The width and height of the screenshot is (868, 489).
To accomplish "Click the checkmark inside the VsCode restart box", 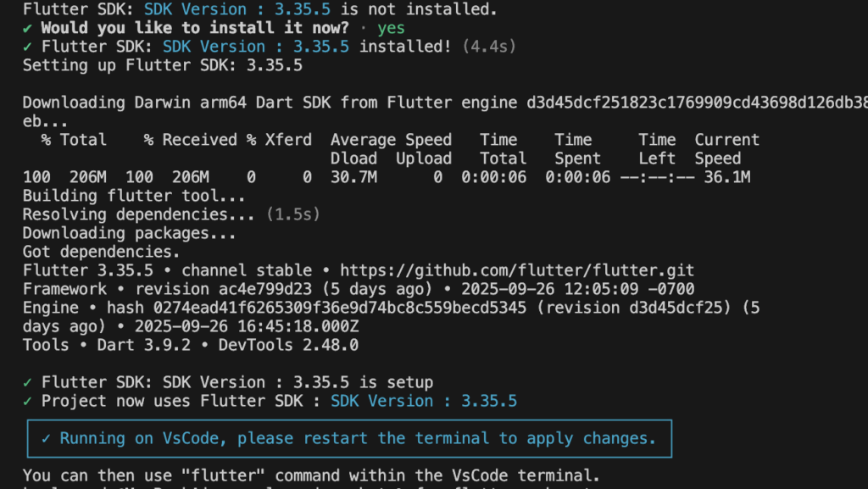I will click(46, 438).
